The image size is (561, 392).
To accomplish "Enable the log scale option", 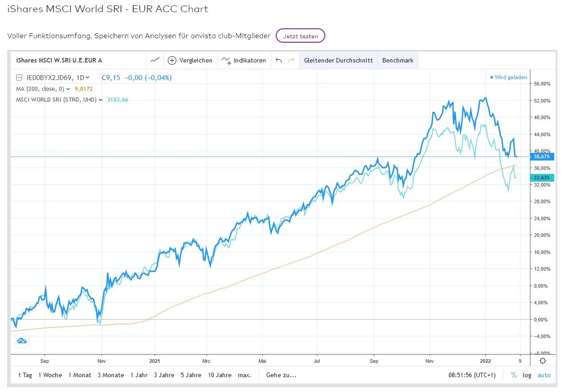I will click(527, 375).
